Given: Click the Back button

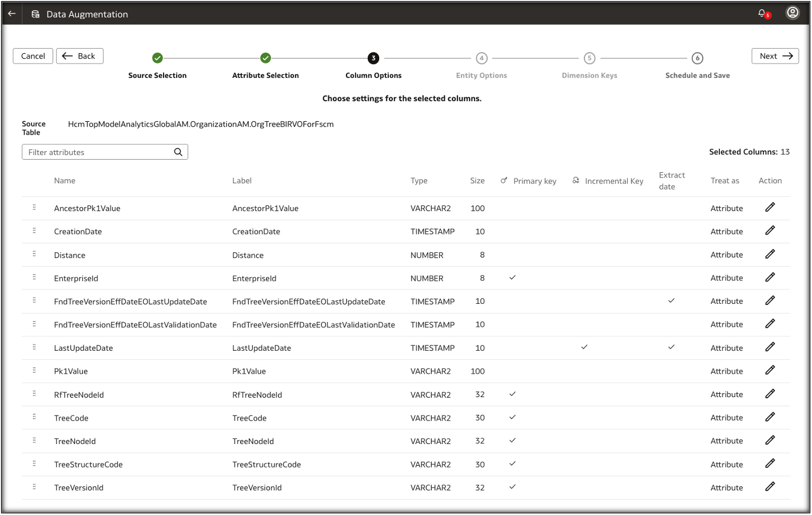Looking at the screenshot, I should coord(79,56).
